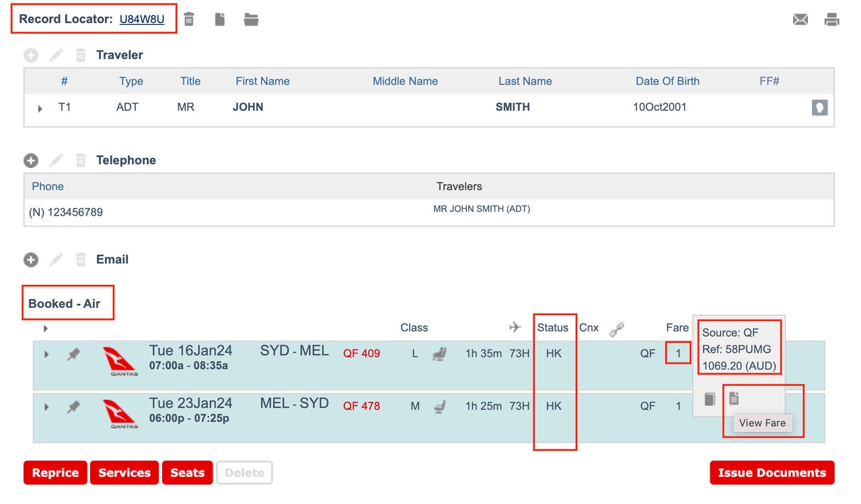Click the Title column header

coord(190,81)
